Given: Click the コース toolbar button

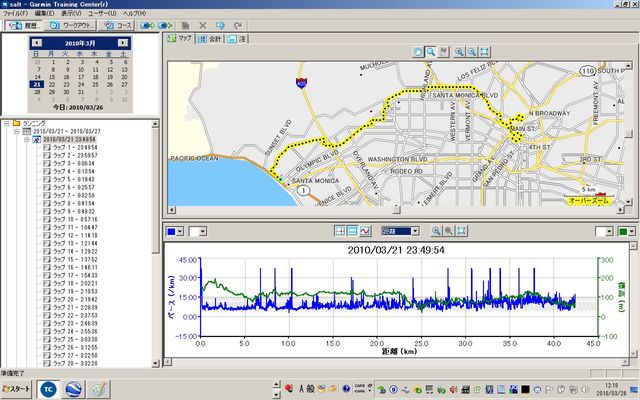Looking at the screenshot, I should [118, 25].
